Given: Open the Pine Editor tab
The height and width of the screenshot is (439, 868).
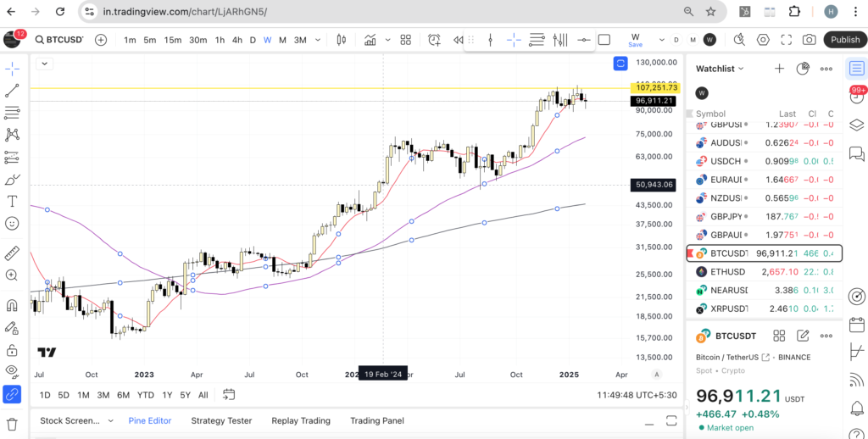Looking at the screenshot, I should pos(150,420).
